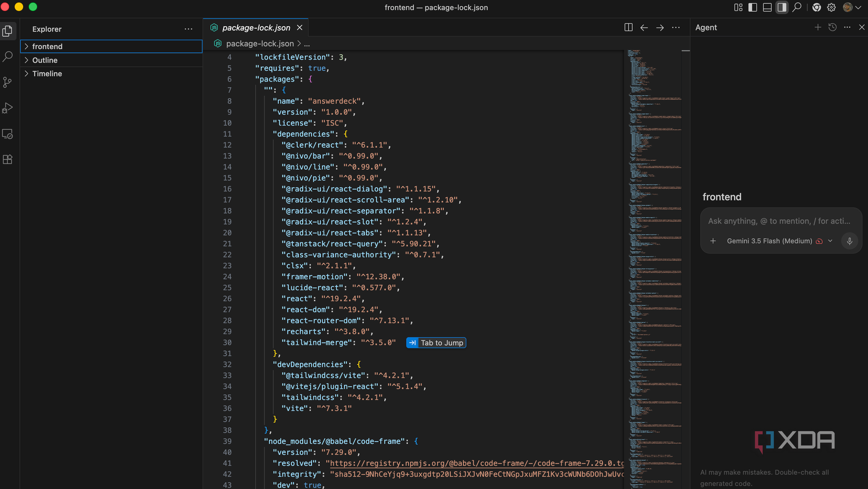This screenshot has width=868, height=489.
Task: Click the "framer-motion" dependency line
Action: pyautogui.click(x=343, y=277)
